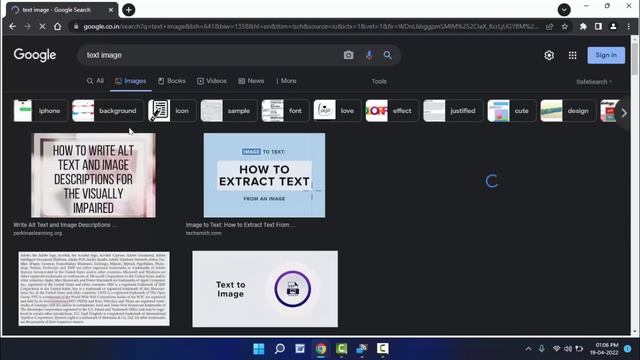
Task: Close the 'text image - Google Search' tab
Action: coord(111,10)
